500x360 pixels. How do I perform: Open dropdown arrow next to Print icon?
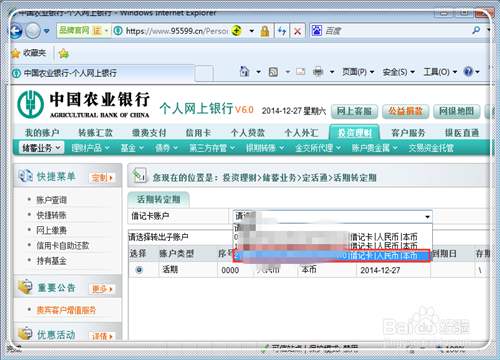(332, 72)
